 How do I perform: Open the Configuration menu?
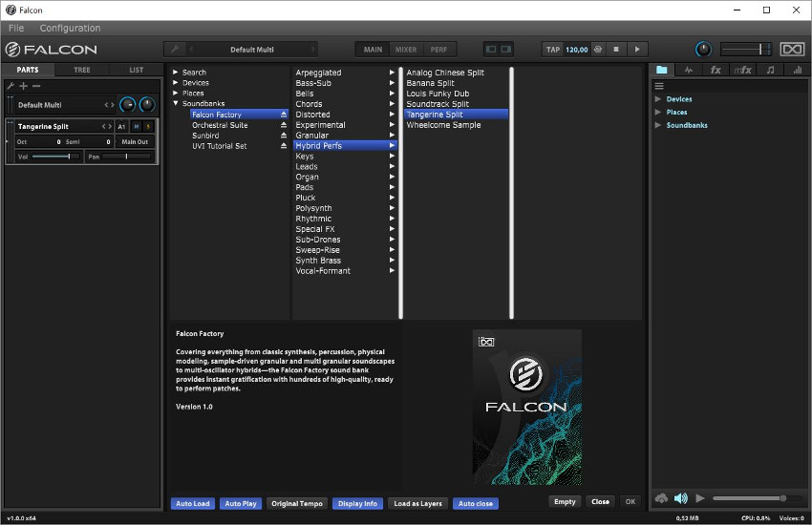coord(70,28)
